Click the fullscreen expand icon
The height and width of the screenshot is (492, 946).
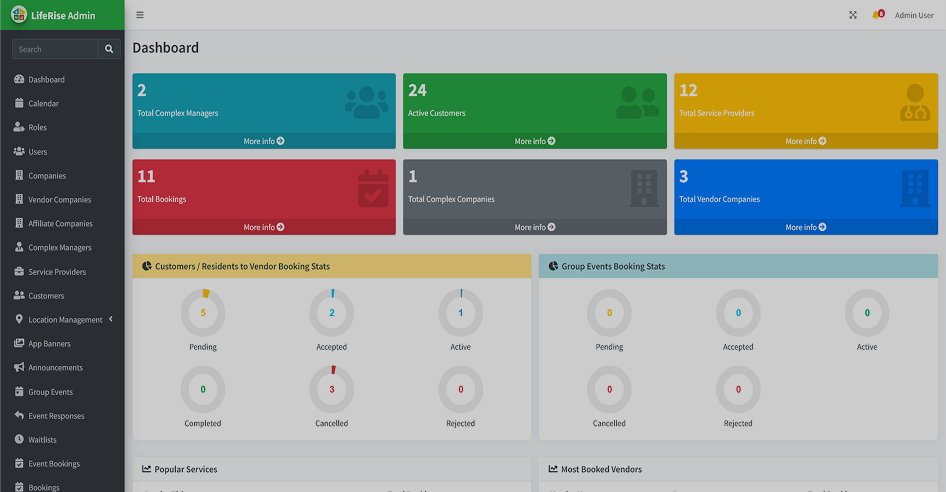[853, 15]
